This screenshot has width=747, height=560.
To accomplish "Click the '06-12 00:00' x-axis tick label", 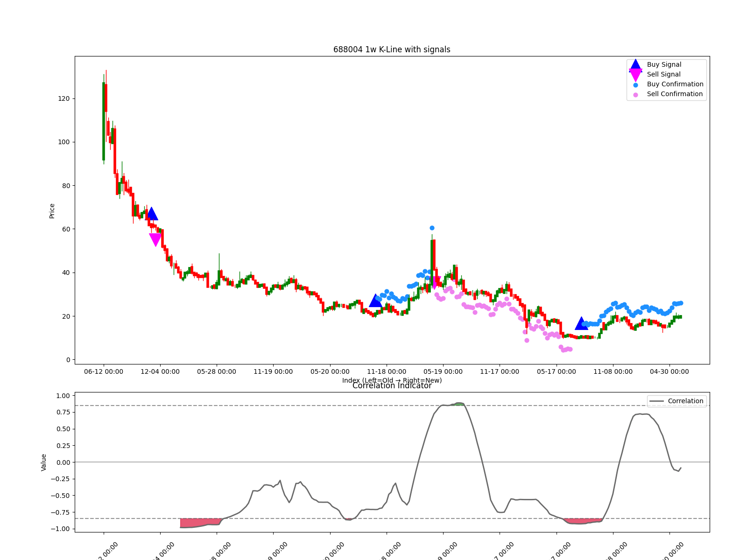I will point(104,371).
